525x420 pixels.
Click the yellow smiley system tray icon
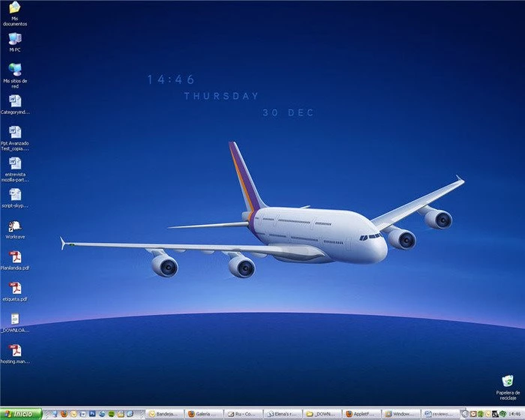488,414
